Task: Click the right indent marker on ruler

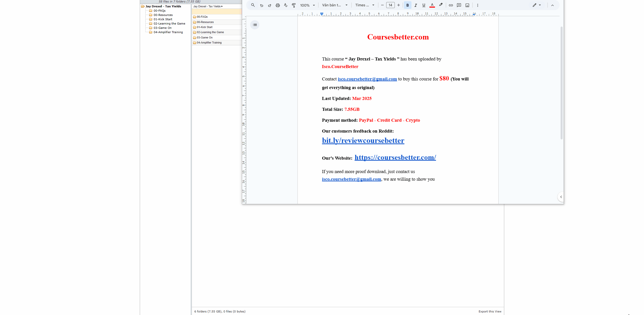Action: point(474,14)
